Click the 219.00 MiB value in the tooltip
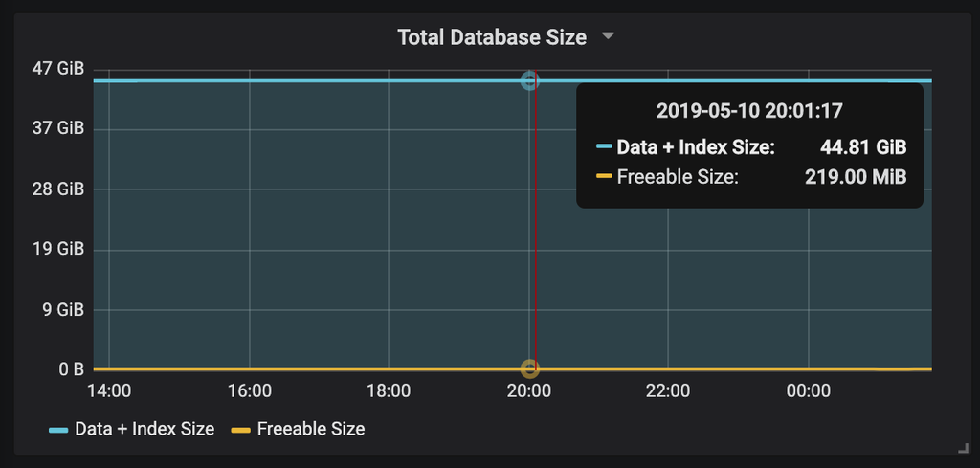The image size is (980, 468). 857,177
